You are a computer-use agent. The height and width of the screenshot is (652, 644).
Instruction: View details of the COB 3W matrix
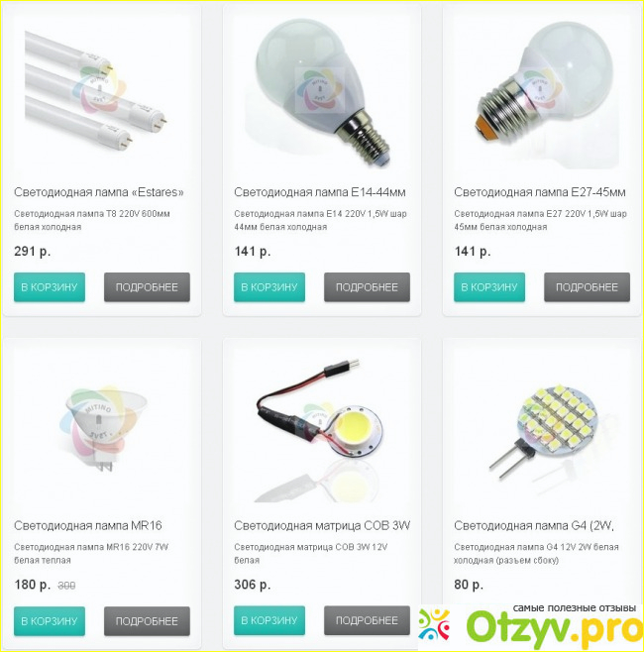pos(367,620)
